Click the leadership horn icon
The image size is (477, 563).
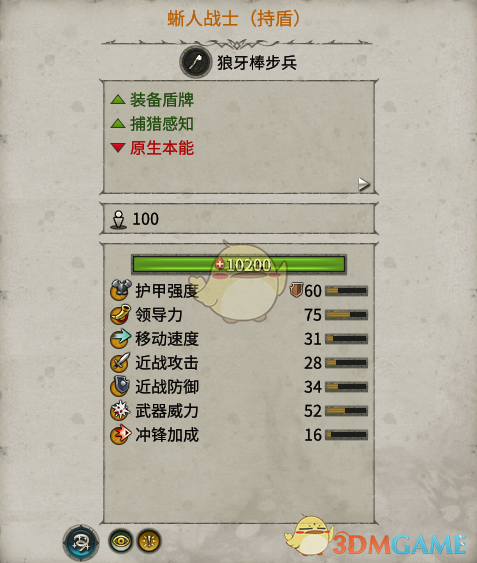tap(120, 315)
